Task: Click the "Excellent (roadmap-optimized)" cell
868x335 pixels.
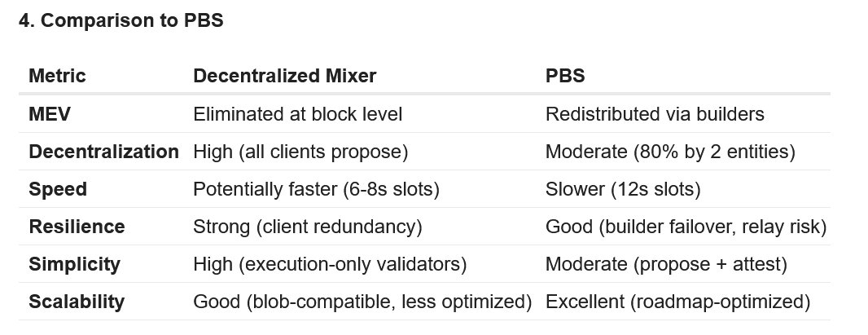Action: (x=677, y=302)
